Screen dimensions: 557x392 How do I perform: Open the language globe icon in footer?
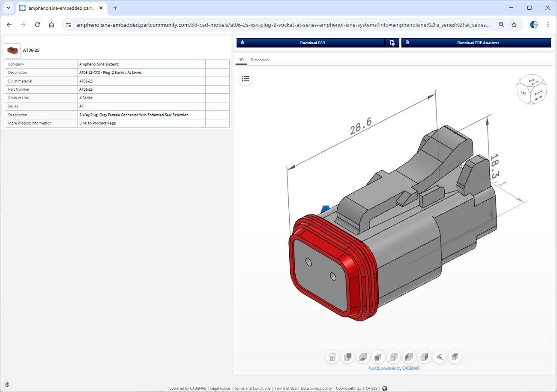(x=384, y=389)
